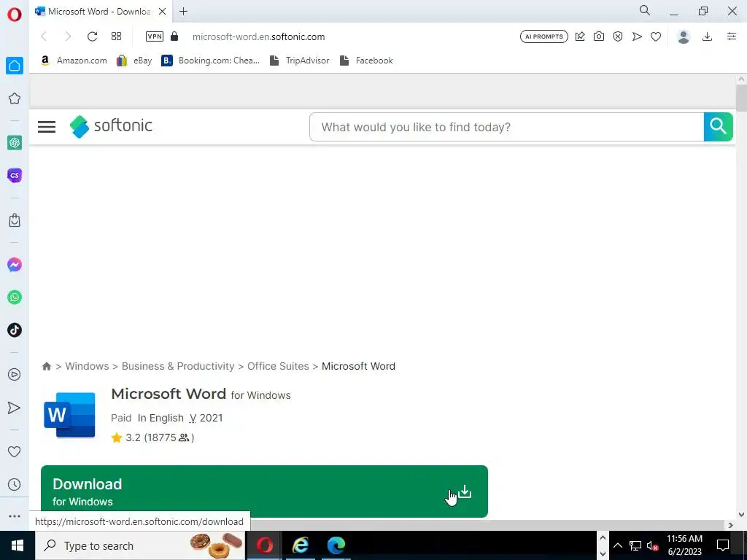The width and height of the screenshot is (747, 560).
Task: Open the Speed Dial tab grid icon
Action: click(116, 36)
